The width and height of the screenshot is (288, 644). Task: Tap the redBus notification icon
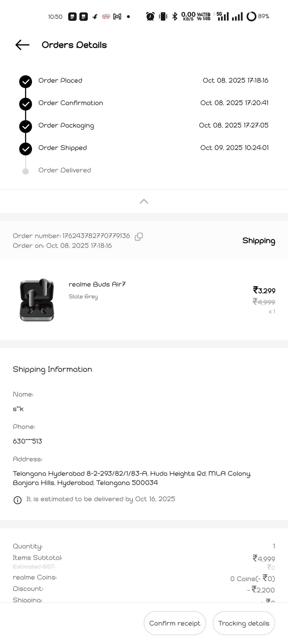pos(106,17)
